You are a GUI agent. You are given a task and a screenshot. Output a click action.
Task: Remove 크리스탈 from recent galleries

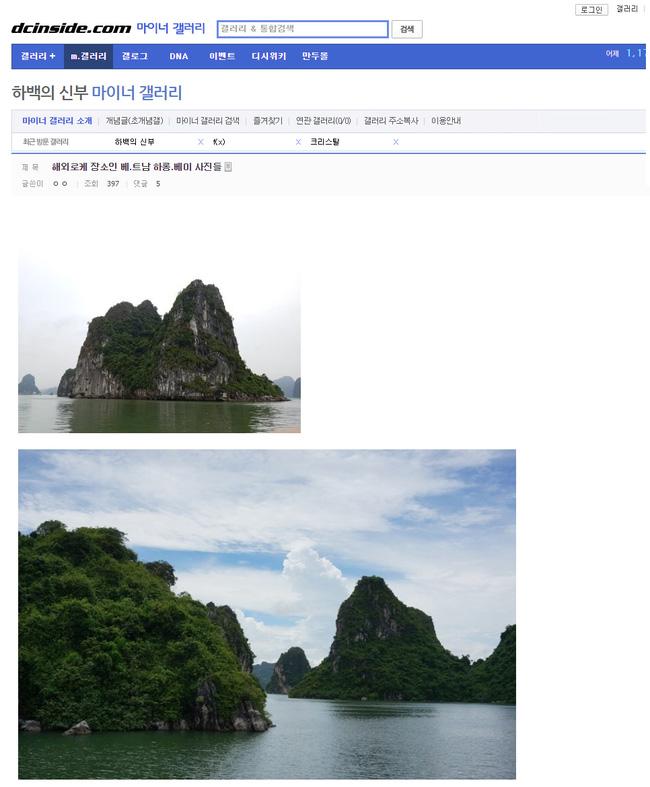click(x=396, y=142)
